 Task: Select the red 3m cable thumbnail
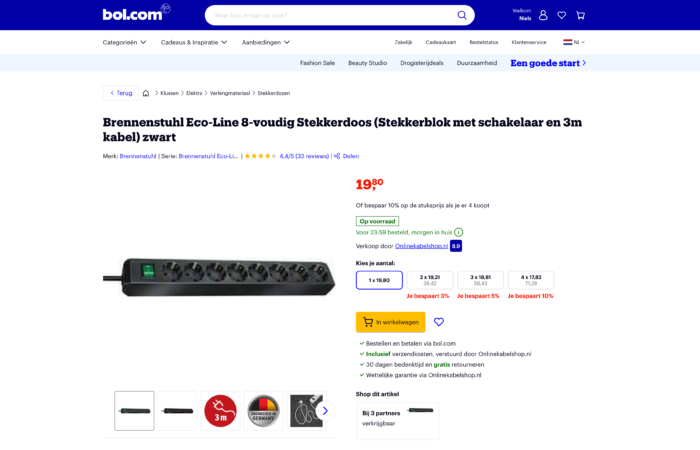[x=220, y=411]
